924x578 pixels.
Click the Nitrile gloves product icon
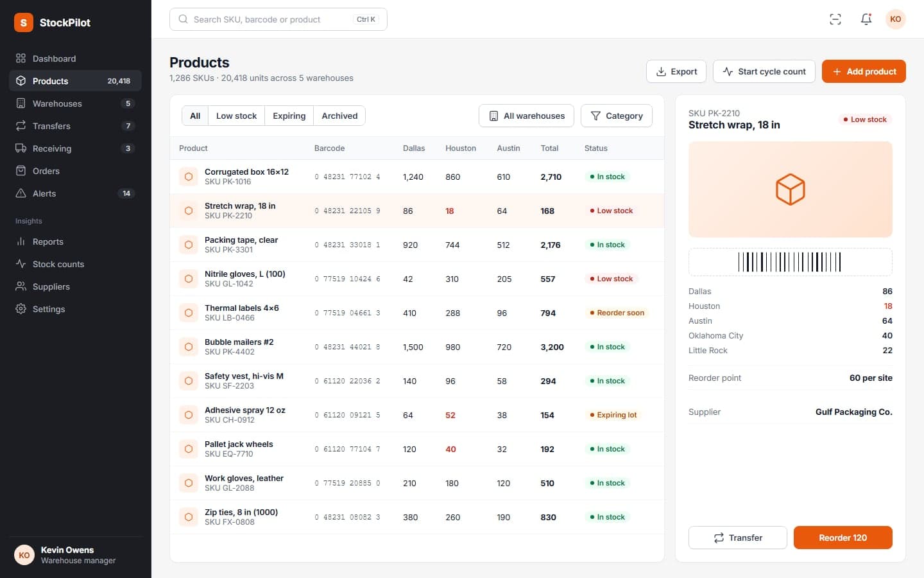click(x=189, y=279)
